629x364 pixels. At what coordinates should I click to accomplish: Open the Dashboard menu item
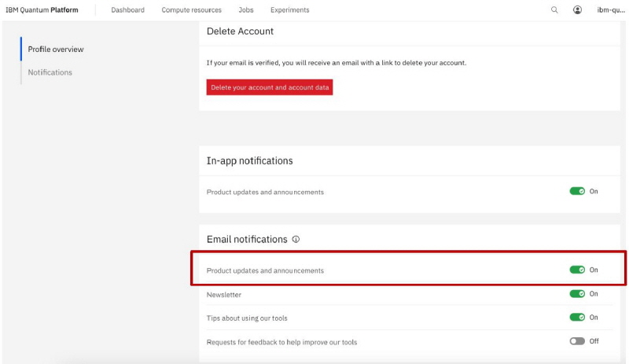pyautogui.click(x=127, y=10)
